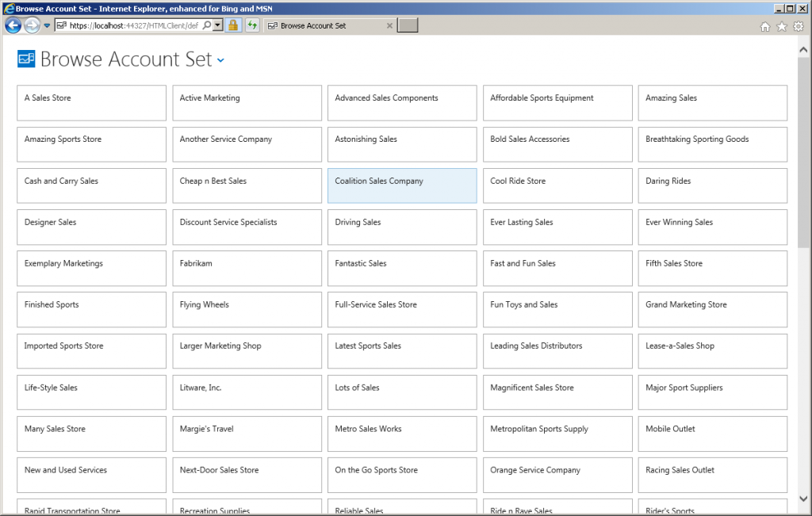This screenshot has width=812, height=516.
Task: Expand the chevron next to Browse Account Set title
Action: [220, 60]
